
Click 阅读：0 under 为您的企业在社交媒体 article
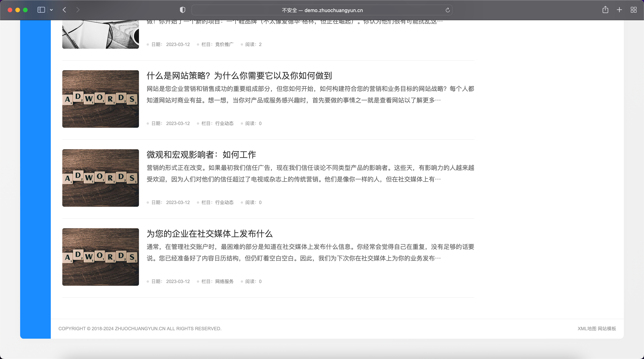click(x=253, y=282)
